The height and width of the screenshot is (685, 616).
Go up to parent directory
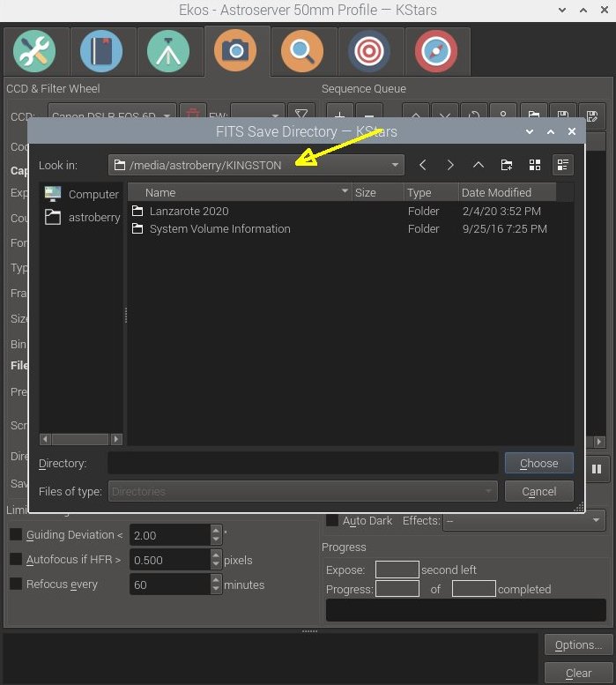[x=479, y=165]
